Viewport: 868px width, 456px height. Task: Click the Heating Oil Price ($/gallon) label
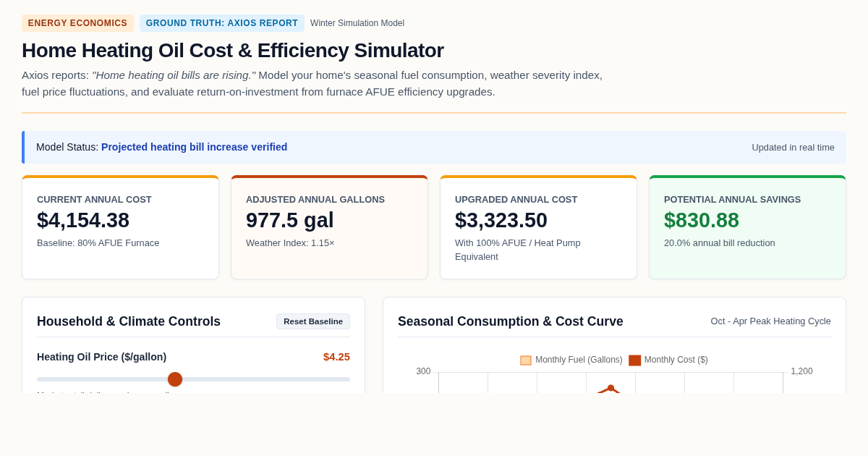(102, 357)
